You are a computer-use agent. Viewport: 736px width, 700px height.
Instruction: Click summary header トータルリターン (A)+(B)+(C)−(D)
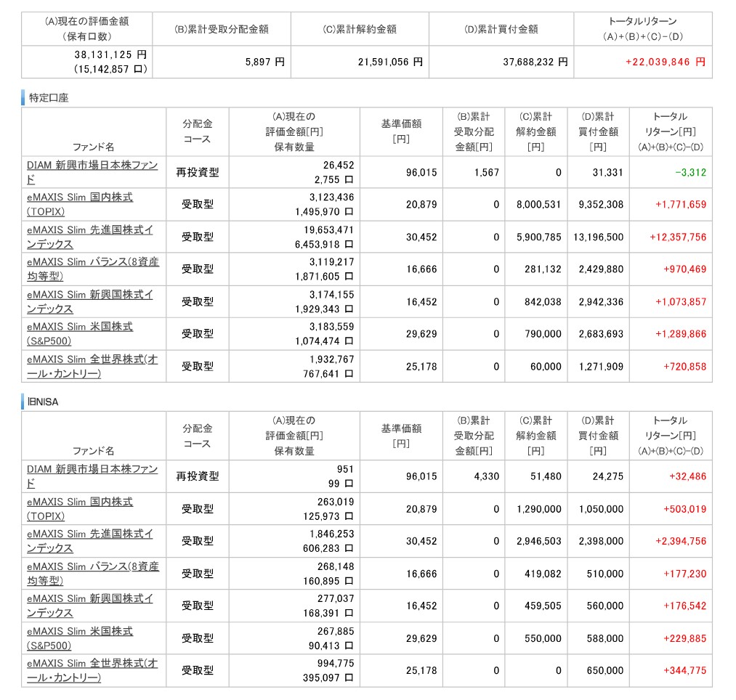(x=642, y=29)
